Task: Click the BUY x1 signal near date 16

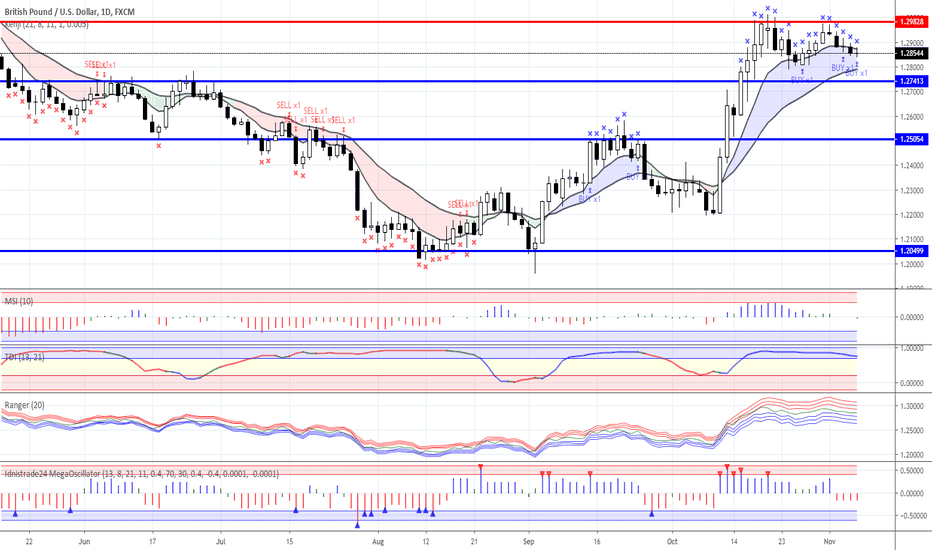Action: click(590, 199)
